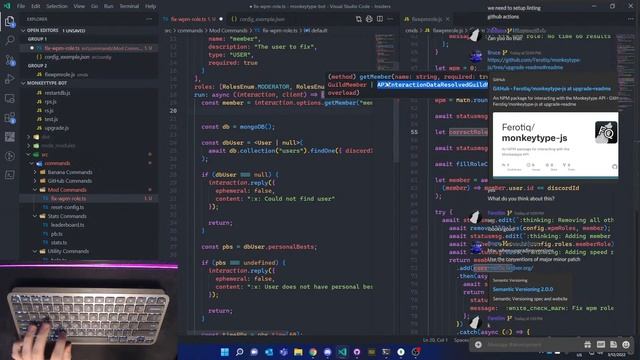
Task: Open the Run and Debug view
Action: pyautogui.click(x=10, y=79)
